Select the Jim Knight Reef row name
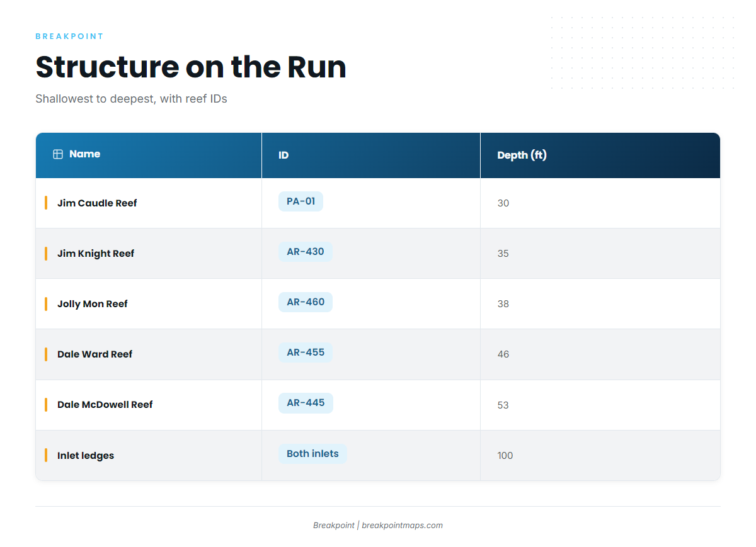 pyautogui.click(x=96, y=253)
